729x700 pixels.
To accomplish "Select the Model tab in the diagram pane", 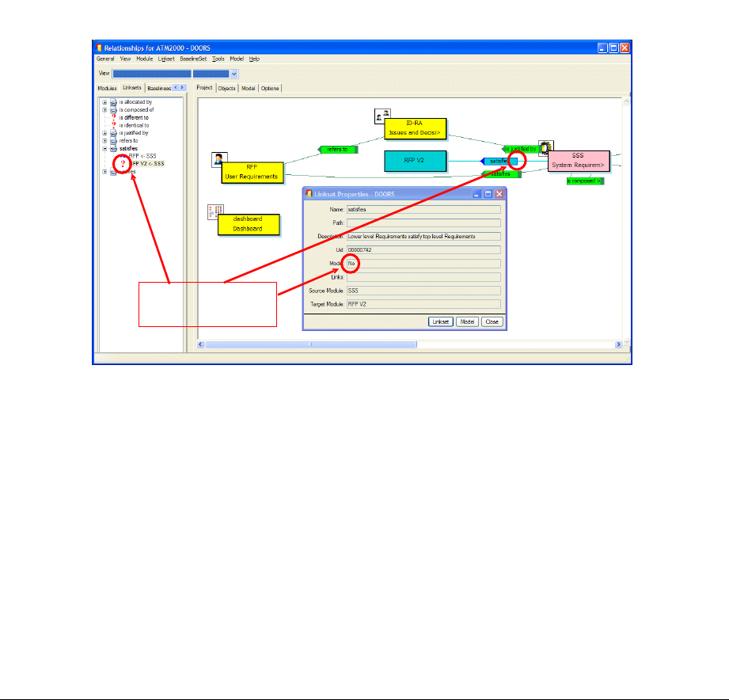I will point(249,89).
